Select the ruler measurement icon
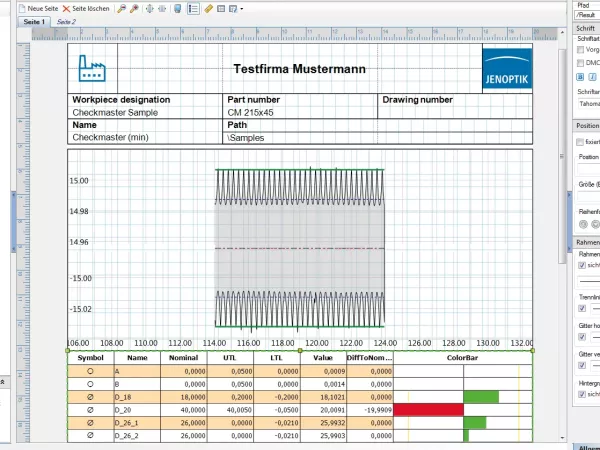This screenshot has width=600, height=450. coord(208,8)
